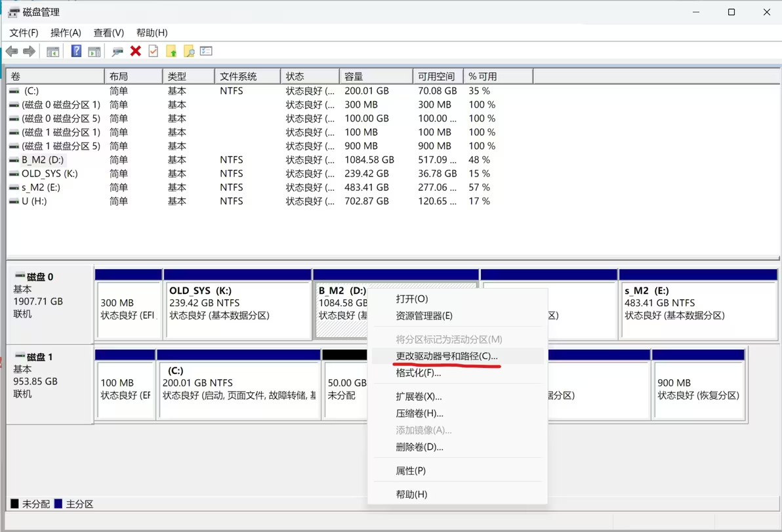Click the red X delete toolbar icon
782x532 pixels.
click(x=135, y=51)
